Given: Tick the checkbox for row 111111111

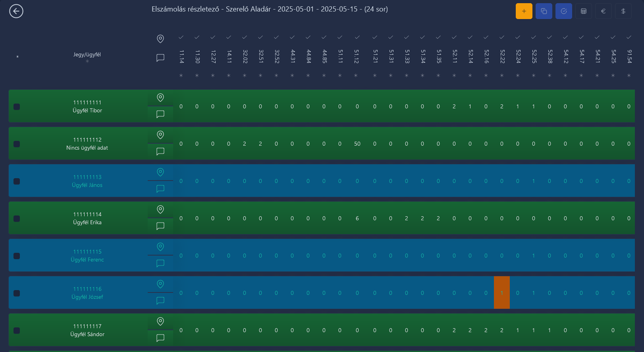Looking at the screenshot, I should pos(17,107).
